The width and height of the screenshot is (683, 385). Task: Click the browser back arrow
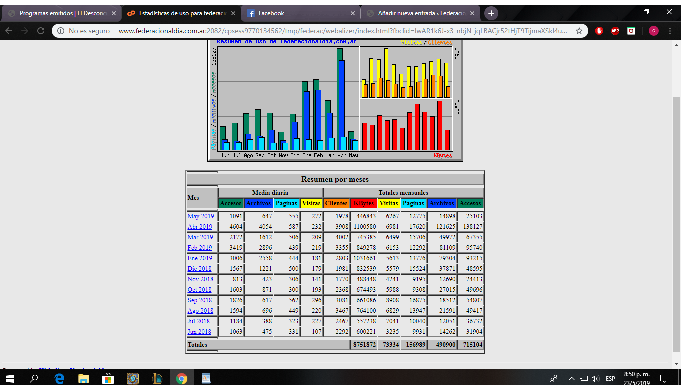pos(9,31)
